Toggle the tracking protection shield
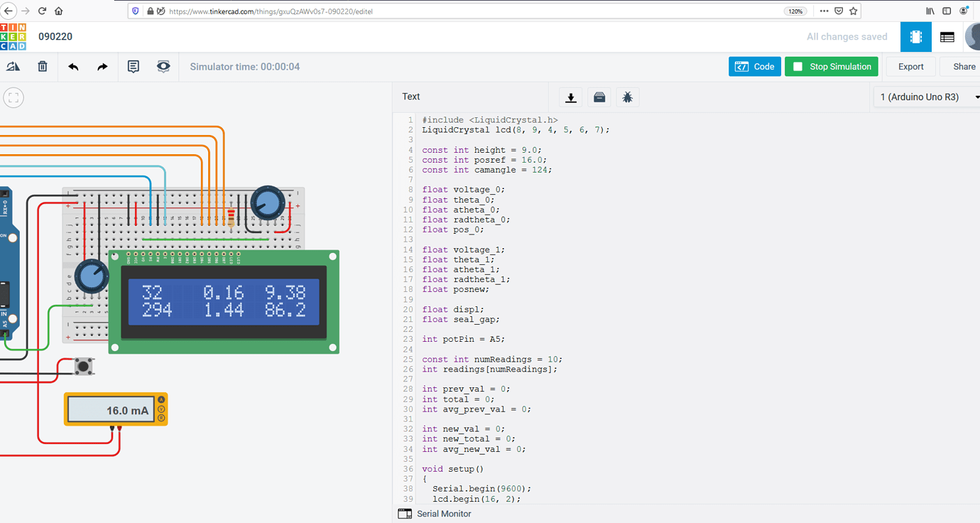The height and width of the screenshot is (523, 980). pyautogui.click(x=135, y=11)
